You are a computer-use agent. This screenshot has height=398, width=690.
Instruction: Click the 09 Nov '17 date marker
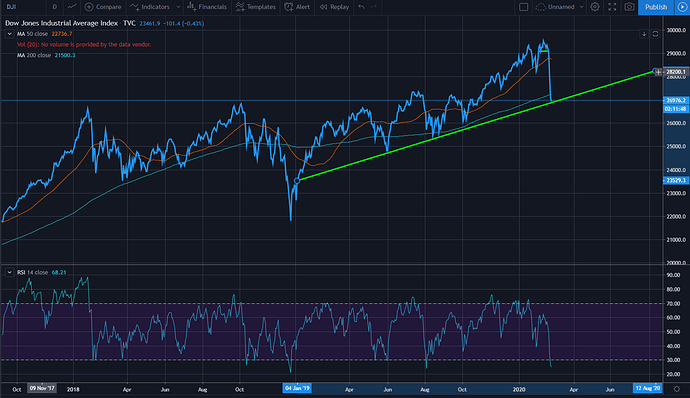(42, 388)
